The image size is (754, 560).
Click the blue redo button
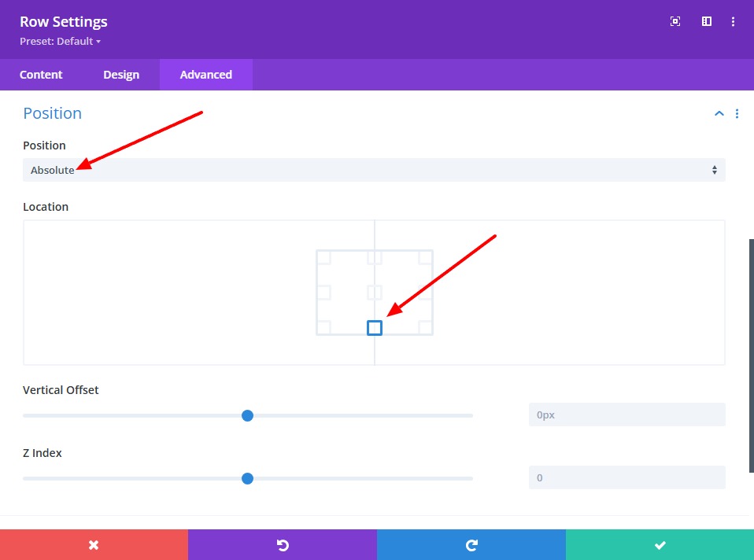coord(471,545)
